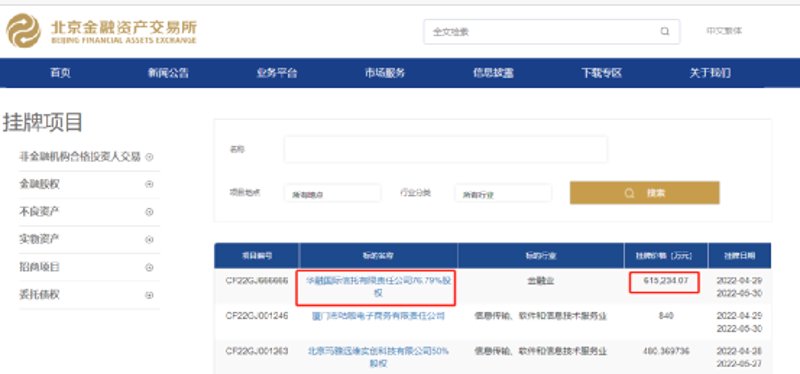Screen dimensions: 800x374
Task: Click 金融业 industry cell
Action: (541, 281)
